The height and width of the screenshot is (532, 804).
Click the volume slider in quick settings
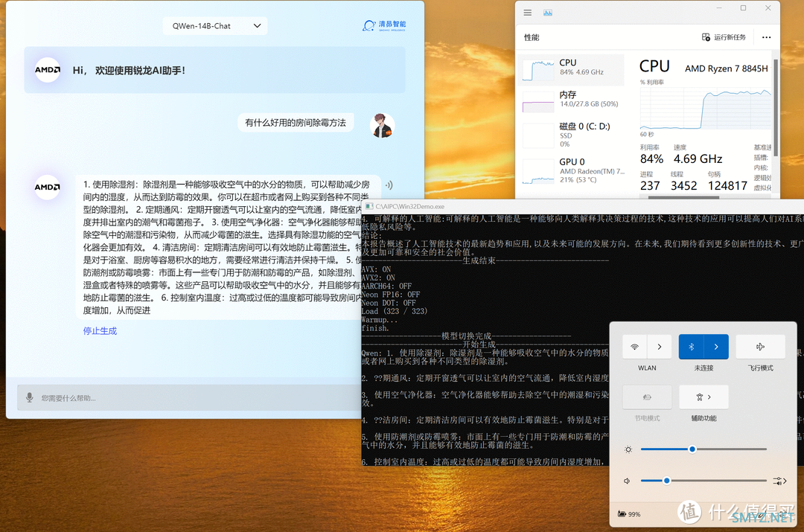703,481
